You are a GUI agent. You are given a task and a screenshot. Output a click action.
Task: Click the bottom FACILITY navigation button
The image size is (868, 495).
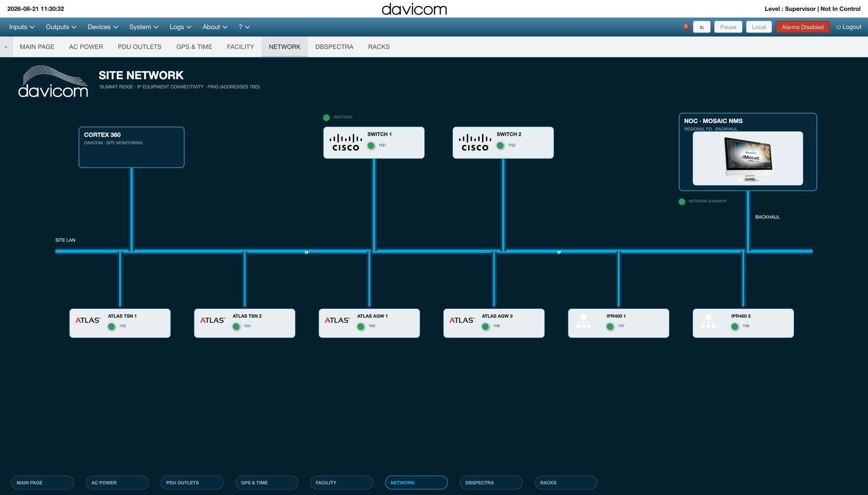(x=341, y=483)
